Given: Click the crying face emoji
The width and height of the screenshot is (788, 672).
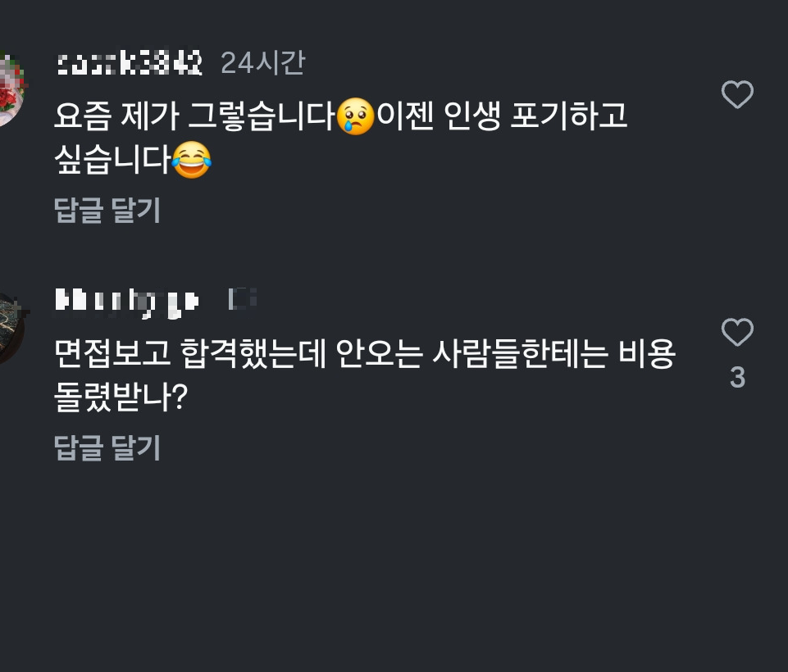Looking at the screenshot, I should (355, 116).
